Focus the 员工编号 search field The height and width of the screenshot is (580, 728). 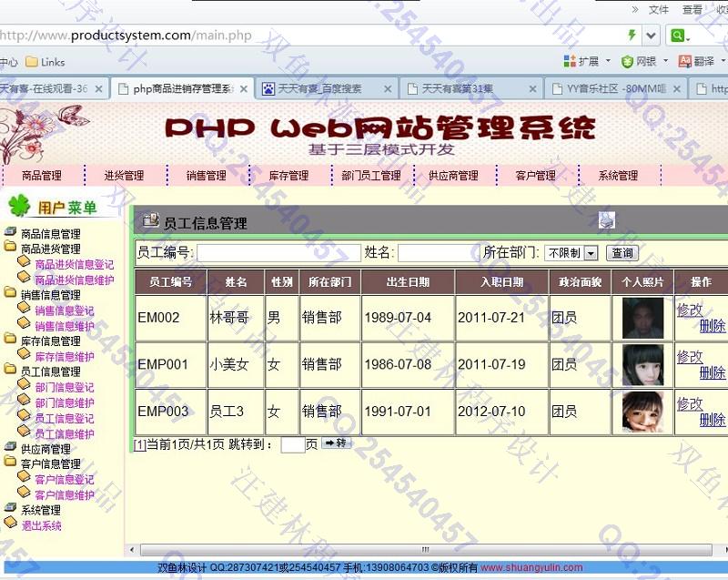(278, 252)
